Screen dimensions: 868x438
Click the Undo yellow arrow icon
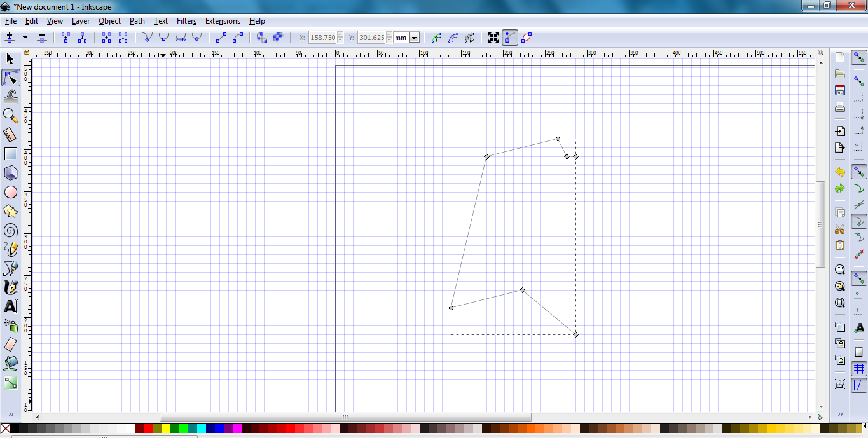[x=839, y=172]
